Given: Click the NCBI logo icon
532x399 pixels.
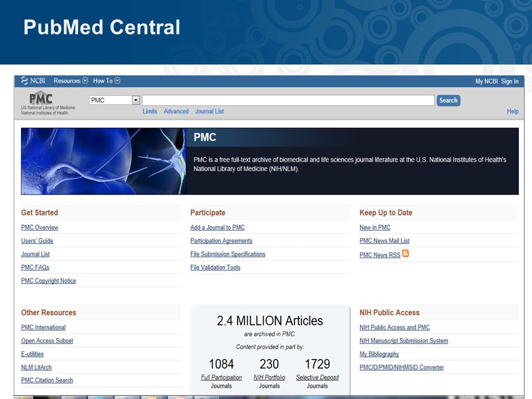Looking at the screenshot, I should pos(24,81).
